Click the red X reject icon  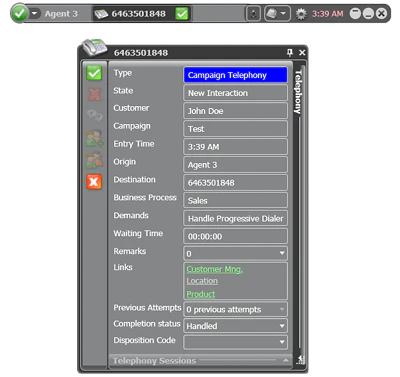click(94, 94)
